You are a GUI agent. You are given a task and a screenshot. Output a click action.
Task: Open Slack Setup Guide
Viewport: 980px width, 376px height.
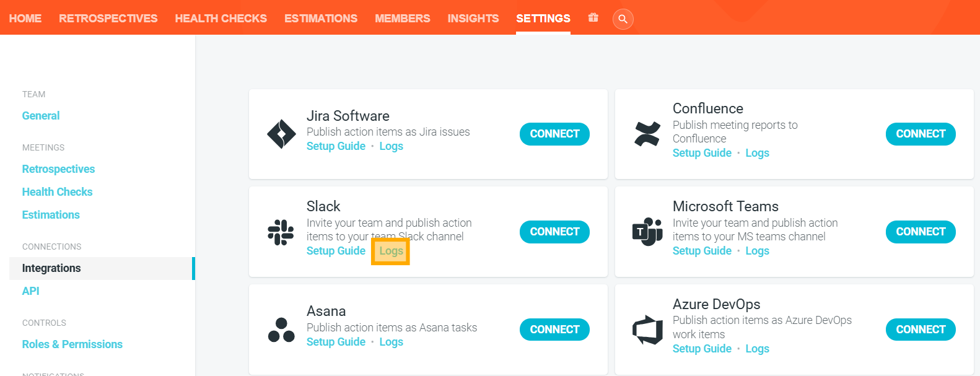click(336, 251)
